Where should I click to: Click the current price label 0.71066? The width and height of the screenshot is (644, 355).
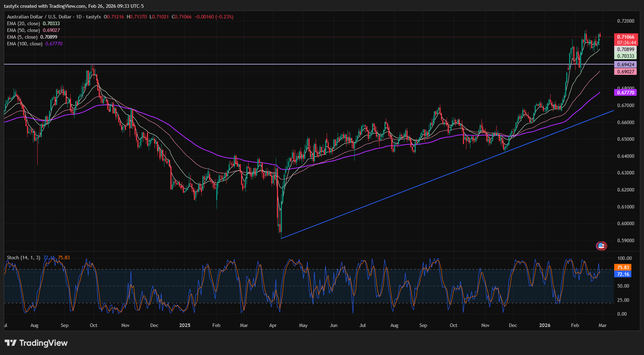625,36
